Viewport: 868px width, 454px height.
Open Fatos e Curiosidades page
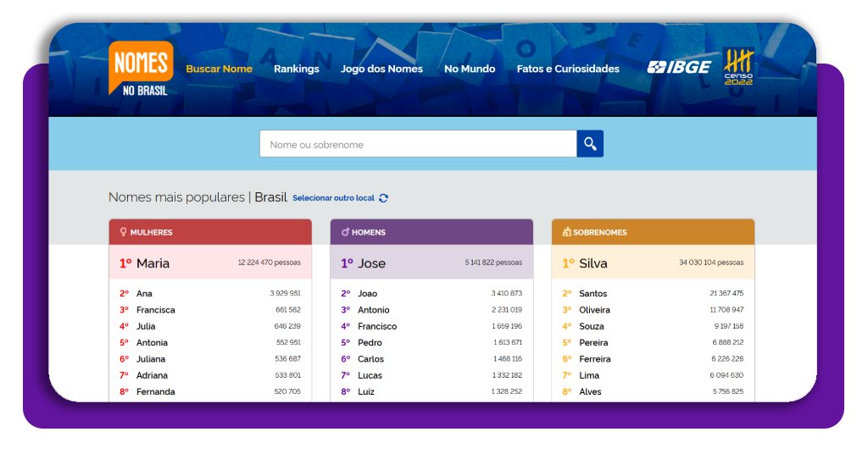[x=568, y=69]
